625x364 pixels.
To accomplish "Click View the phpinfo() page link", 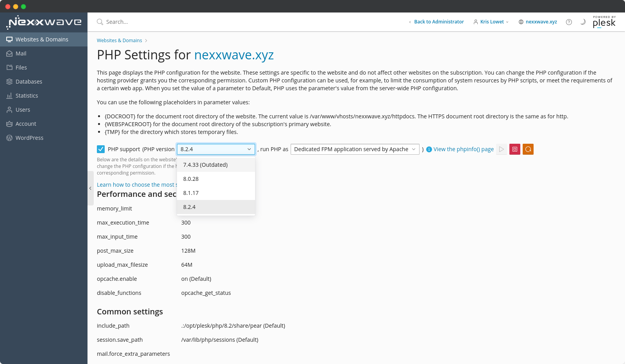I will pyautogui.click(x=464, y=149).
